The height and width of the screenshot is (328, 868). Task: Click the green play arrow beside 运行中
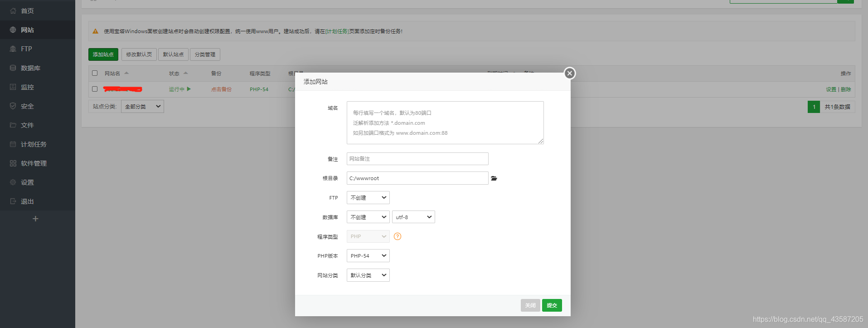(189, 89)
